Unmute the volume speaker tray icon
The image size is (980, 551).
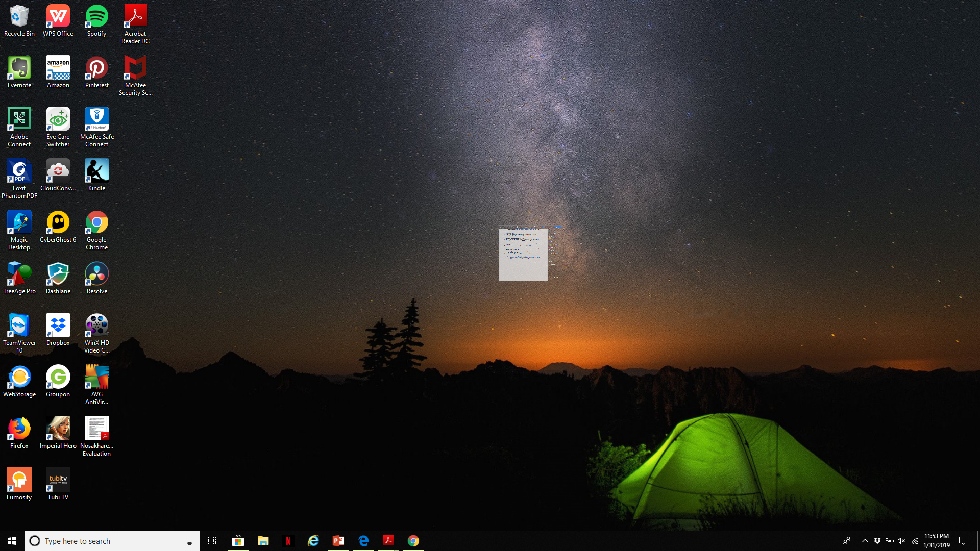[901, 541]
